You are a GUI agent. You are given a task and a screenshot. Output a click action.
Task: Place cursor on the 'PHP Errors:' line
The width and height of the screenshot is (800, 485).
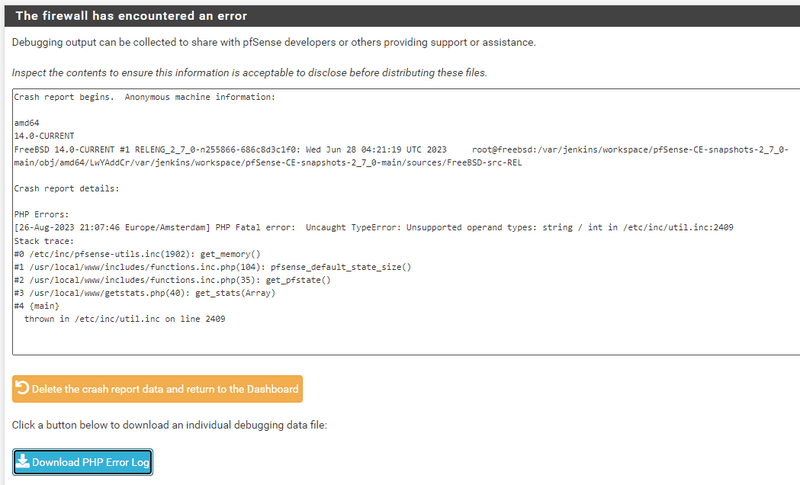[x=41, y=215]
